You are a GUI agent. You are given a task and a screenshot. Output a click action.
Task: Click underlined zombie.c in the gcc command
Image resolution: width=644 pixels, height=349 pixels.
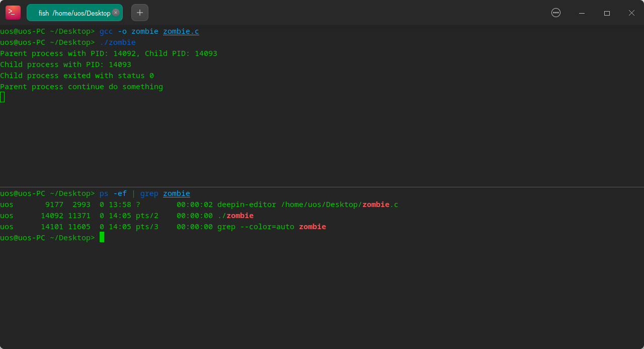tap(181, 31)
